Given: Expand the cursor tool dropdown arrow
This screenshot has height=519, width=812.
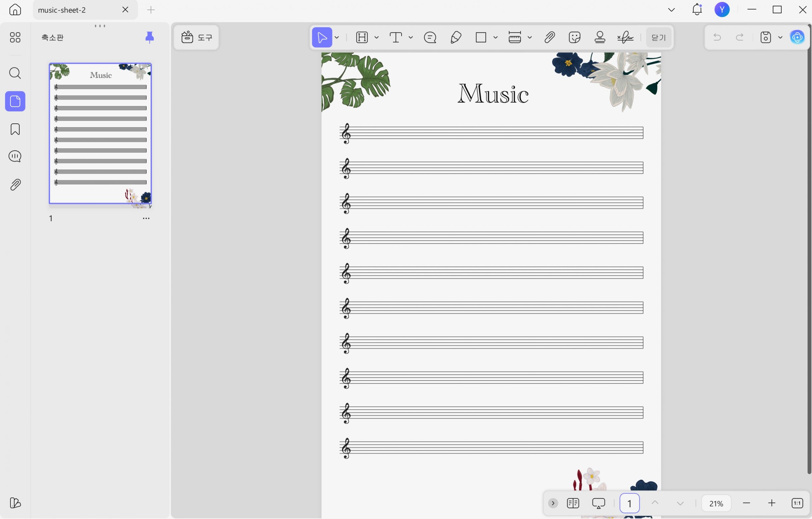Looking at the screenshot, I should click(337, 37).
